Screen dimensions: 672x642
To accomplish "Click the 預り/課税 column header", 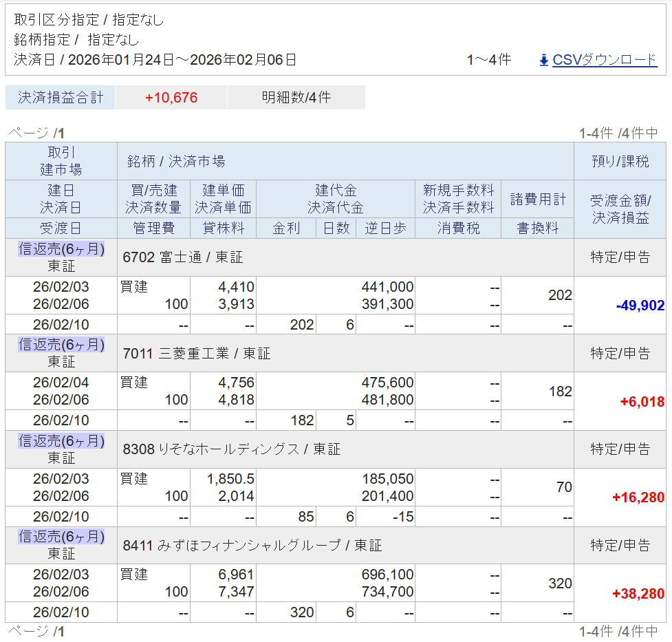I will tap(620, 161).
